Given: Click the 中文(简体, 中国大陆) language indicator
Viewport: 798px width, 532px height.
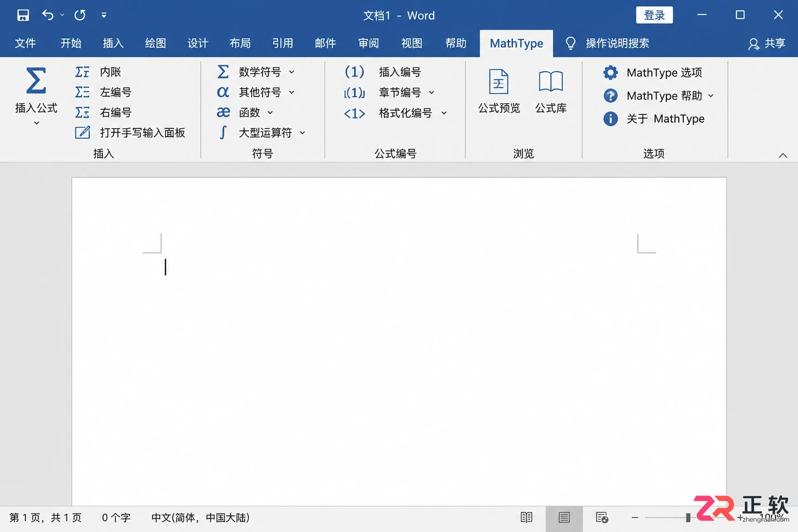Looking at the screenshot, I should point(201,518).
